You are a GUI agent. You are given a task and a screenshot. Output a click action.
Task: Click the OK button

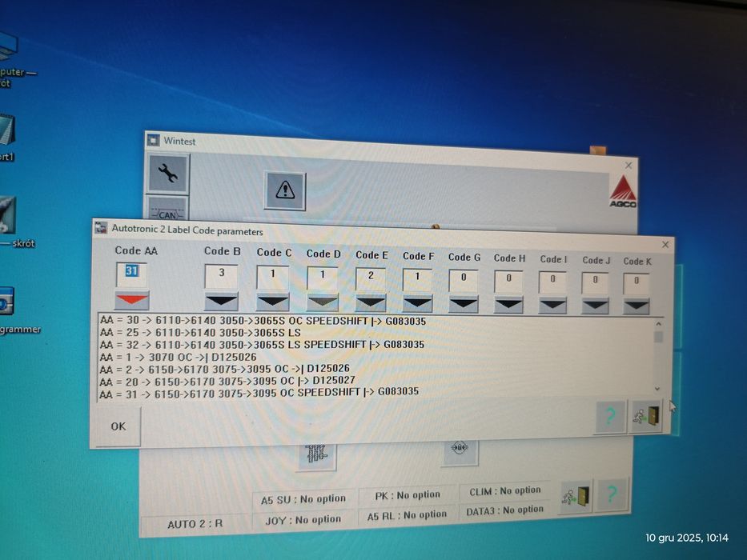pos(118,426)
